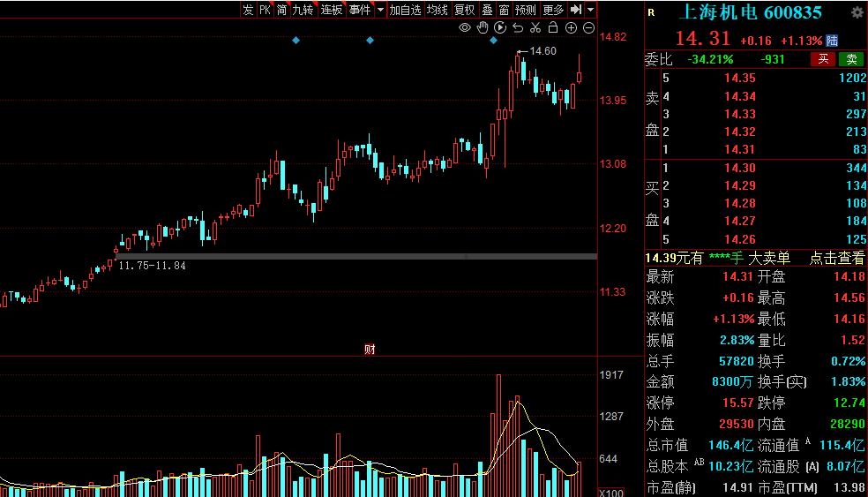
Task: Click the green 卖 sell button
Action: [x=851, y=59]
